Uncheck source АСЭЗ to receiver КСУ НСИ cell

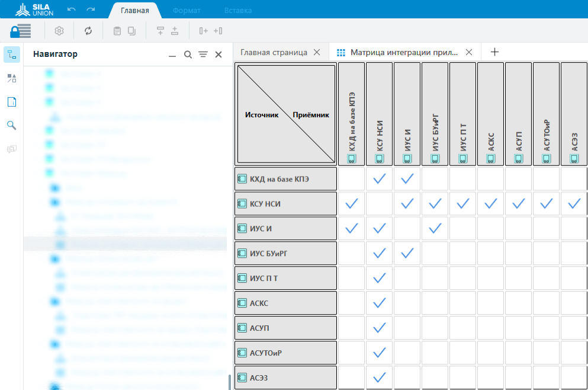click(x=380, y=377)
